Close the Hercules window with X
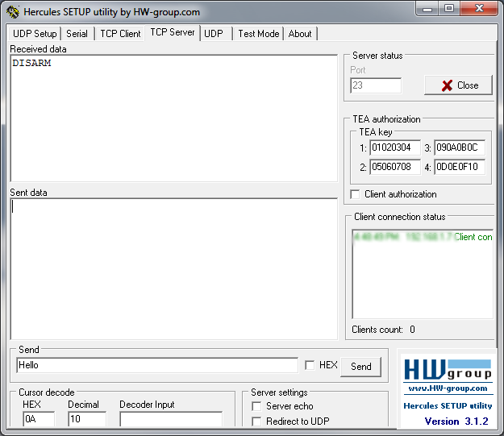The height and width of the screenshot is (436, 504). 479,9
